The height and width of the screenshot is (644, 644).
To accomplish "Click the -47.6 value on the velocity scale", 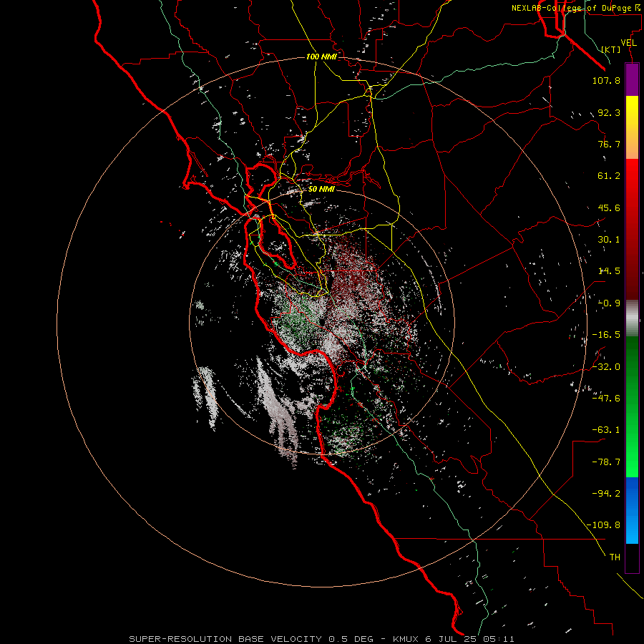I will (606, 398).
